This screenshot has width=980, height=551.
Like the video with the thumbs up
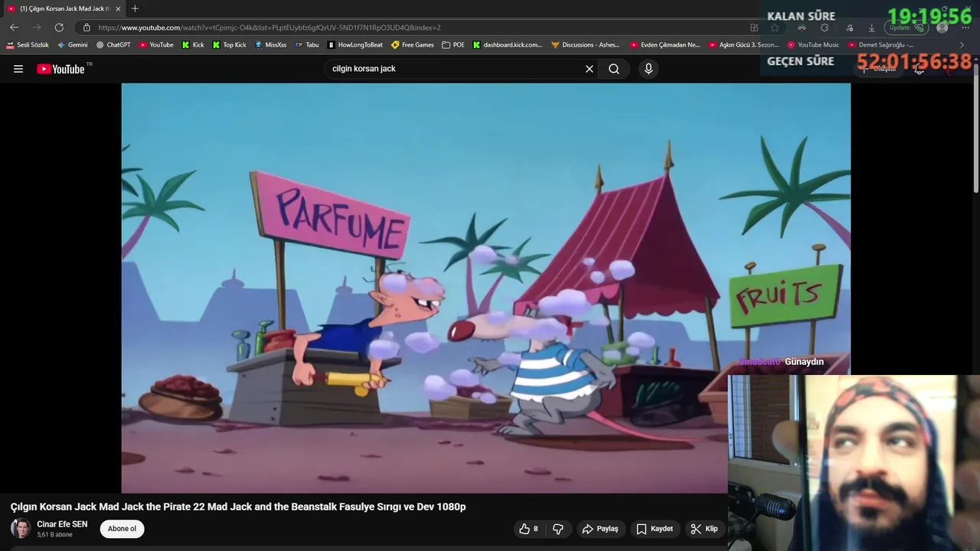pos(529,529)
